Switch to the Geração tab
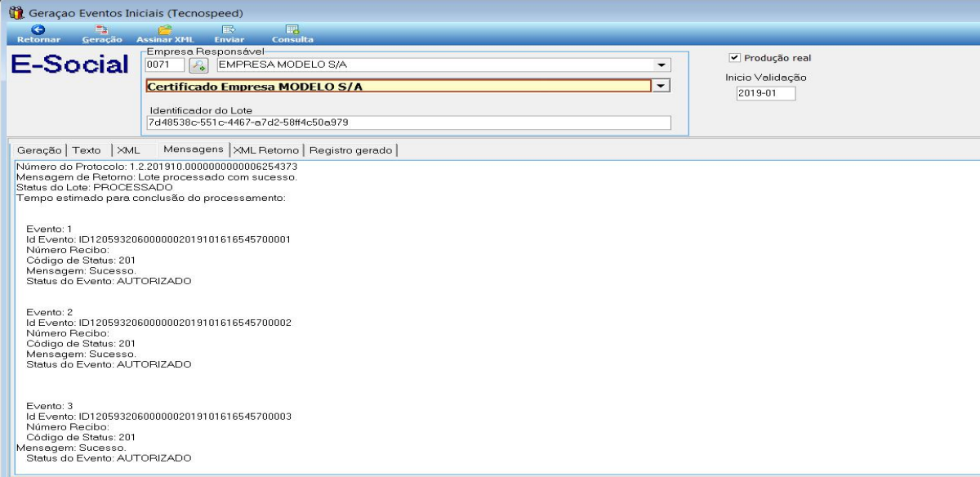The width and height of the screenshot is (980, 477). tap(39, 150)
